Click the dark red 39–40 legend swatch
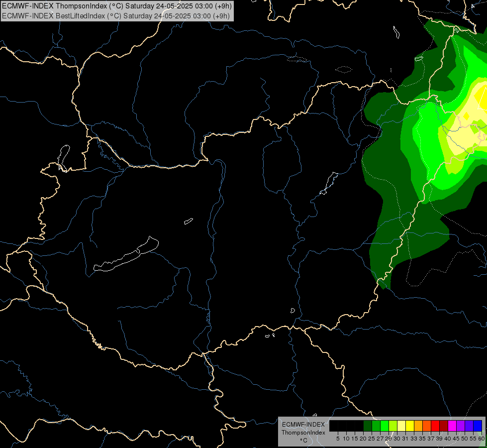Image resolution: width=487 pixels, height=448 pixels. click(444, 426)
